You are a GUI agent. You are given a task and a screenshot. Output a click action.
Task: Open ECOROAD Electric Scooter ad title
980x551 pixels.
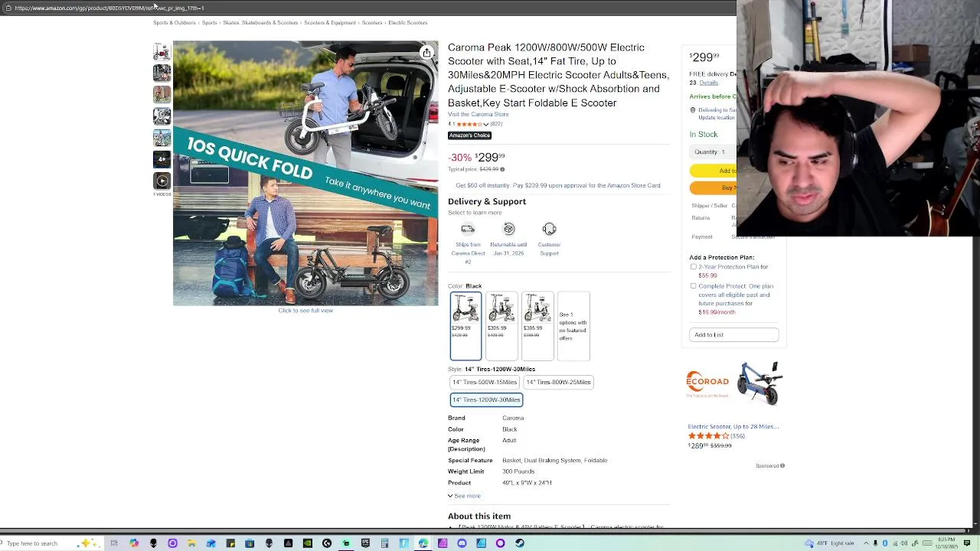point(733,426)
